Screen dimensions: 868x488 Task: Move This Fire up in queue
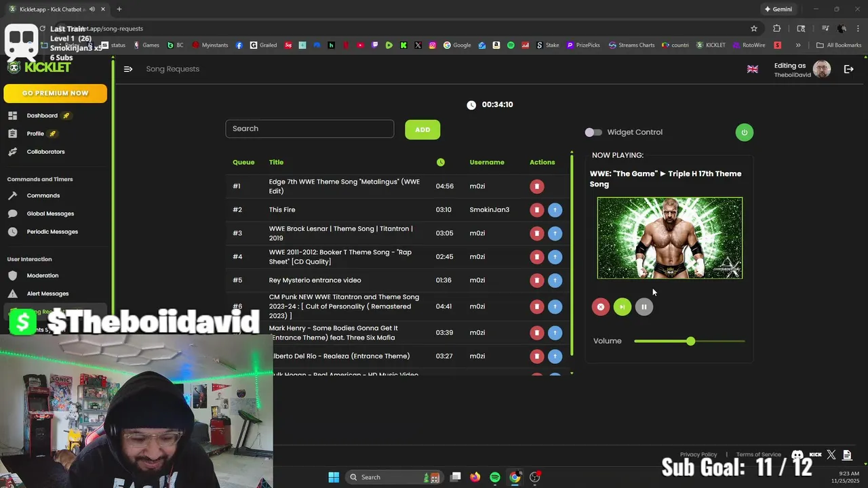(x=555, y=210)
